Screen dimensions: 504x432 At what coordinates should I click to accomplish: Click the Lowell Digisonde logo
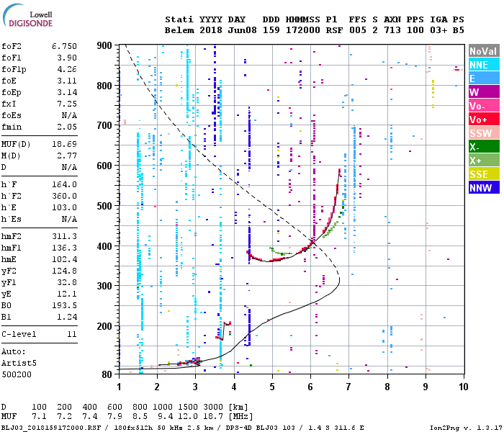[x=28, y=15]
